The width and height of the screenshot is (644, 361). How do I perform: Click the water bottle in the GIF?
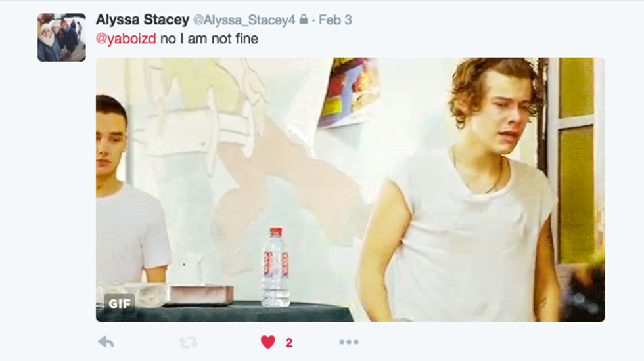pyautogui.click(x=275, y=268)
